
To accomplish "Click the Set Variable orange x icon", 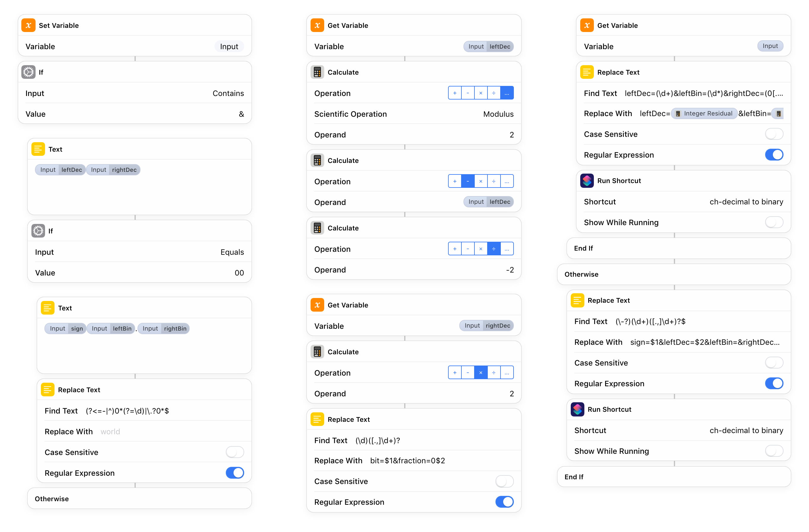I will tap(28, 25).
